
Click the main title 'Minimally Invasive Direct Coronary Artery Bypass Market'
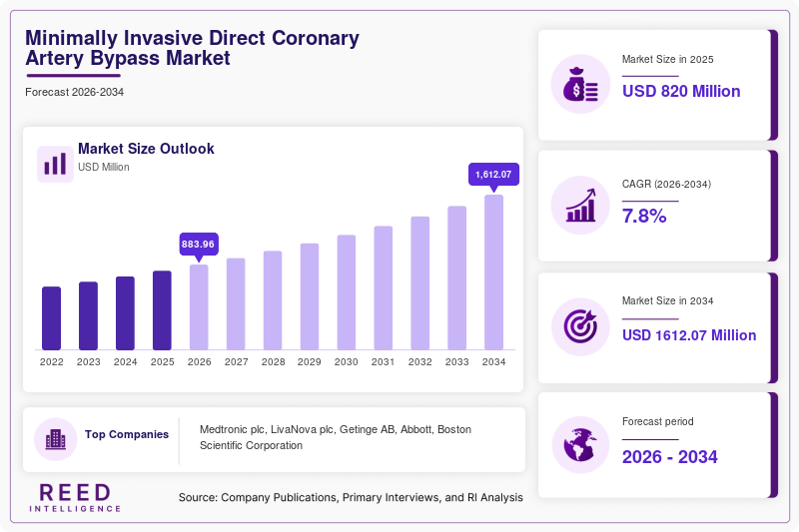pos(192,48)
